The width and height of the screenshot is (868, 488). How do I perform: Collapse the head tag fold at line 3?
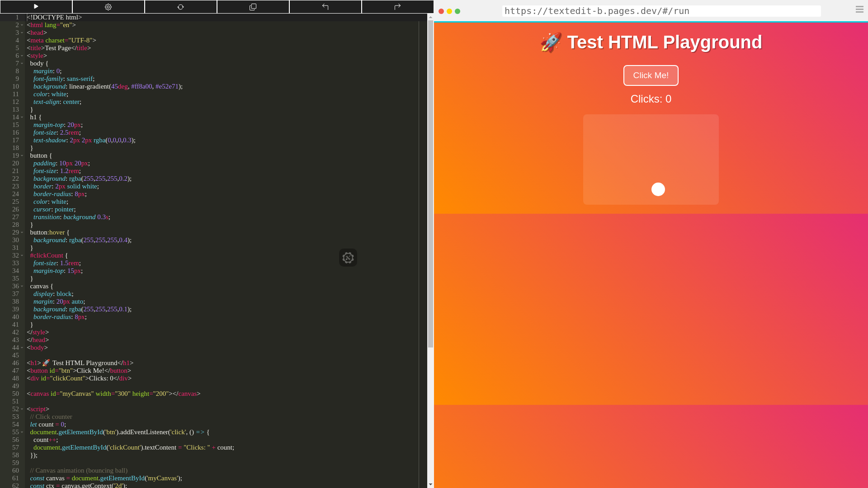coord(22,33)
